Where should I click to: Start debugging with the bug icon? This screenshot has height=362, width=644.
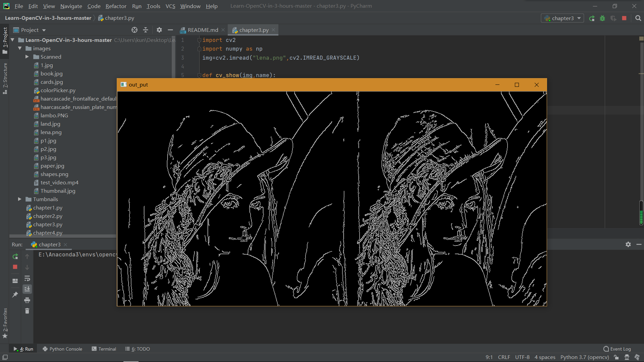click(x=602, y=18)
